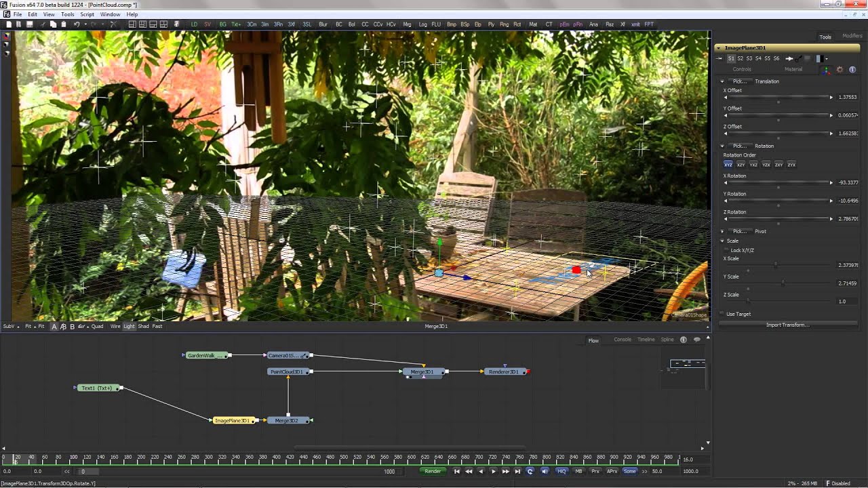
Task: Select the PointCloud3D1 node in flow
Action: [x=288, y=371]
